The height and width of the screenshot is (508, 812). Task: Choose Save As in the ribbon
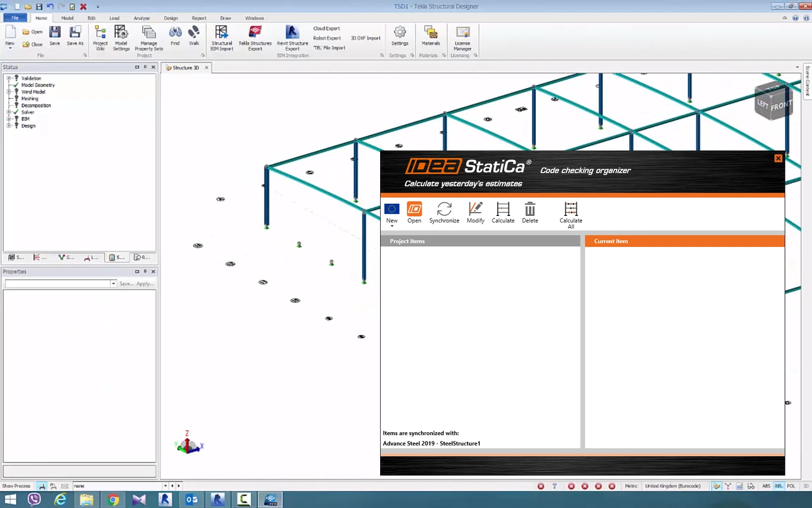coord(75,36)
